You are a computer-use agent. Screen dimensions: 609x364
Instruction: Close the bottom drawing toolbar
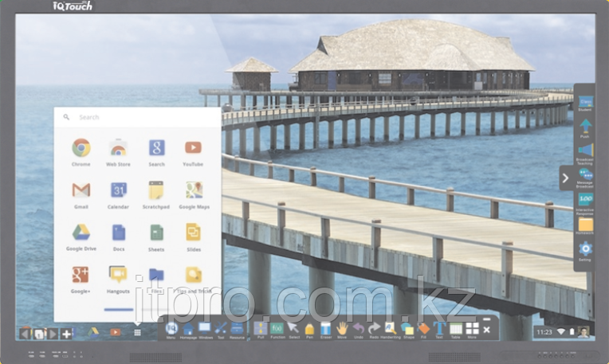click(x=487, y=330)
